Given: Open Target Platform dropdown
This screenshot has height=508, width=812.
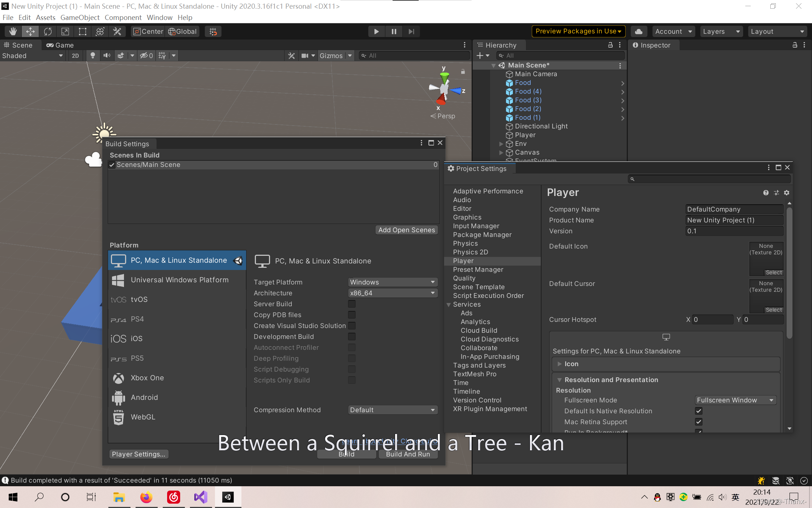Looking at the screenshot, I should pyautogui.click(x=393, y=282).
